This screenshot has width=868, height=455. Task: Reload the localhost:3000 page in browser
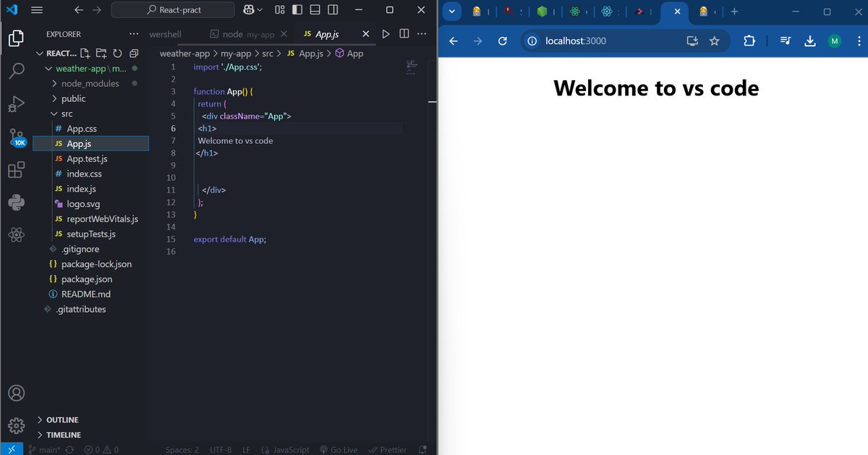503,41
